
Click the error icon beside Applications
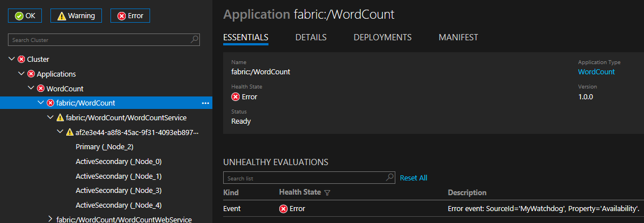tap(31, 74)
